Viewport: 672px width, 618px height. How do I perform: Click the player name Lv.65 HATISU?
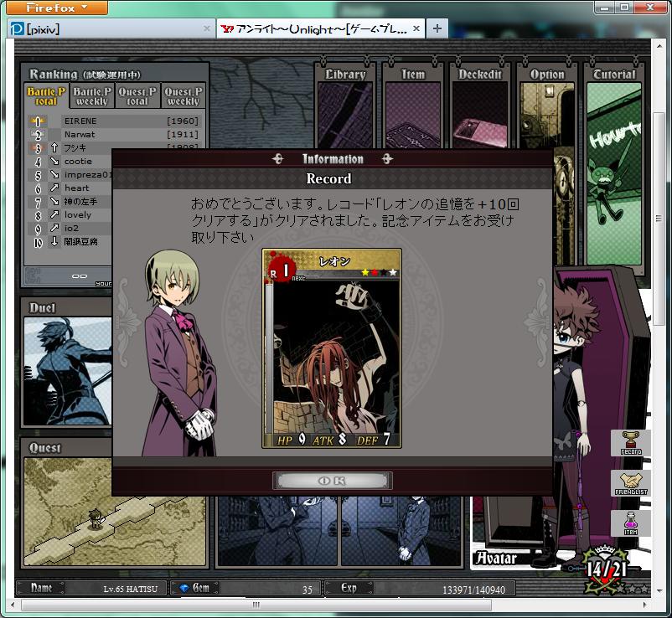tap(130, 590)
